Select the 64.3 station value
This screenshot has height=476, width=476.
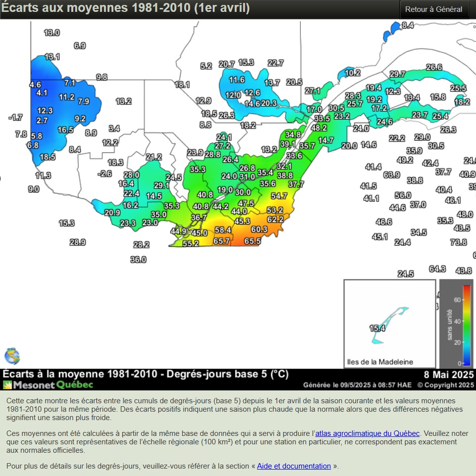[437, 269]
